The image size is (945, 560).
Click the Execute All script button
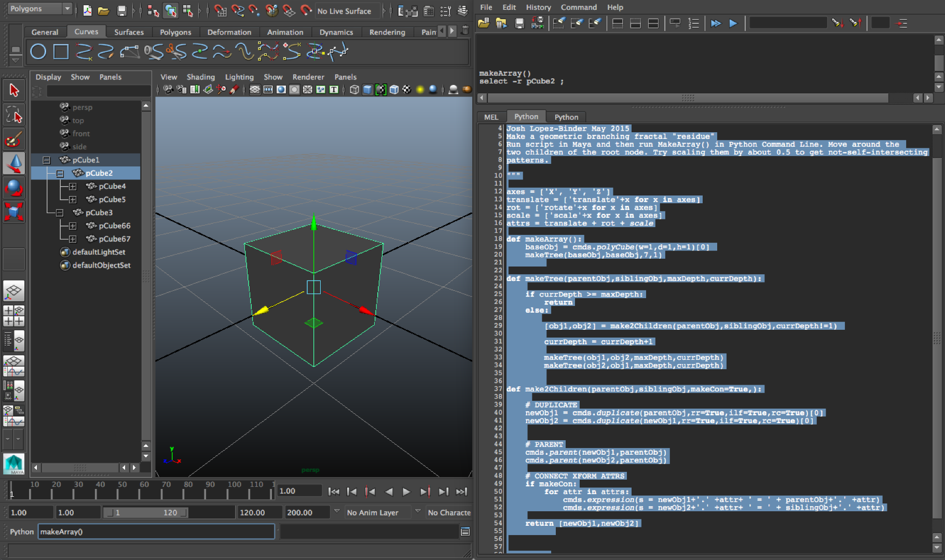[716, 23]
